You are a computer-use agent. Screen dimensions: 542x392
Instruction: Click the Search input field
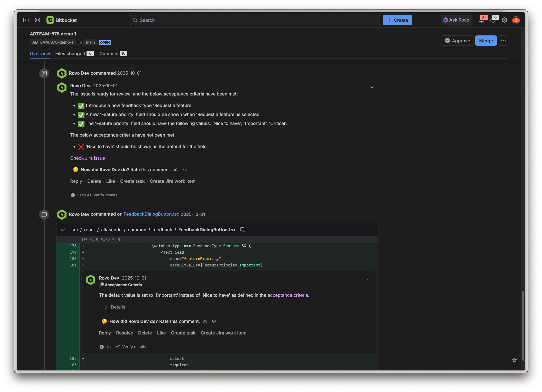pyautogui.click(x=255, y=20)
